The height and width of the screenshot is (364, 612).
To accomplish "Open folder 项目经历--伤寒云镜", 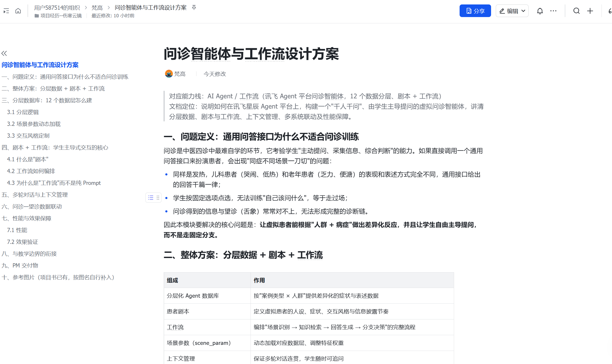I will 58,16.
